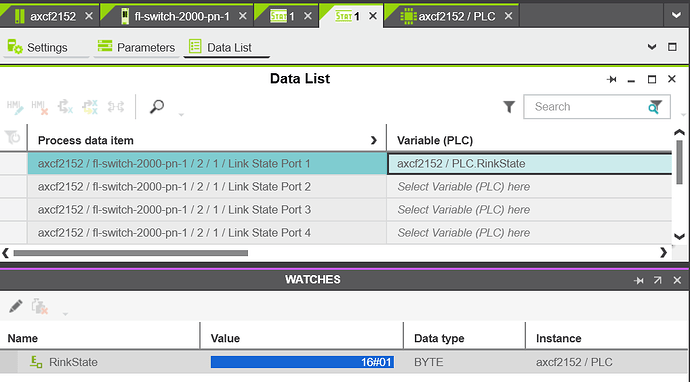Toggle the Data List filter funnel
Screen dimensions: 690x382
click(509, 107)
